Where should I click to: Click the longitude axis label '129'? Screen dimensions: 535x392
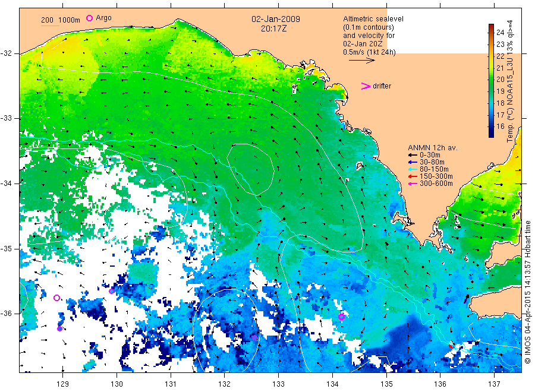coord(63,384)
